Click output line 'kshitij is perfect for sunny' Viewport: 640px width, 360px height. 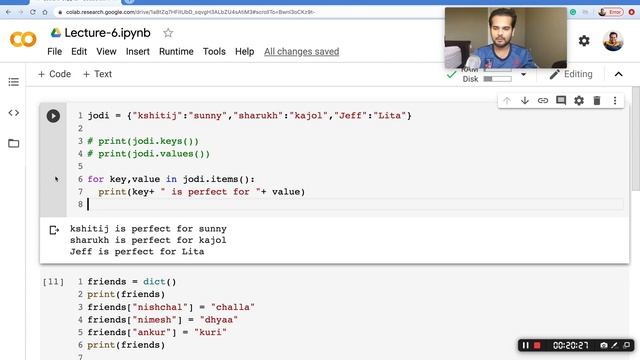click(x=148, y=229)
